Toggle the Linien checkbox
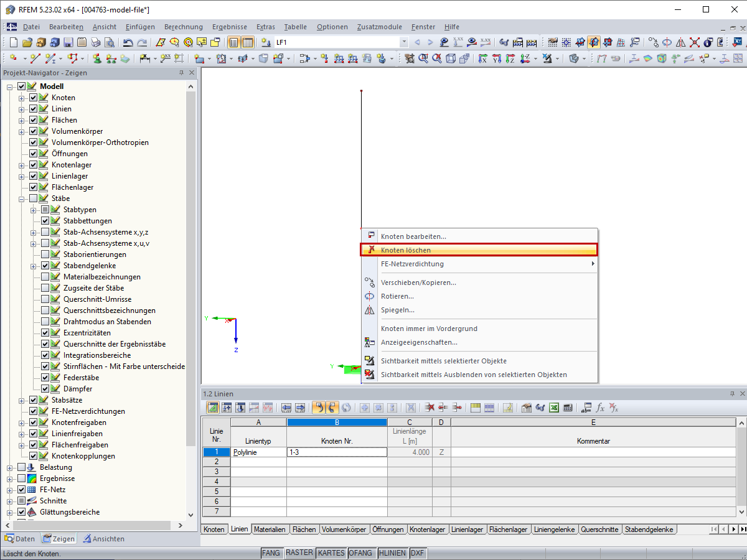 click(33, 109)
